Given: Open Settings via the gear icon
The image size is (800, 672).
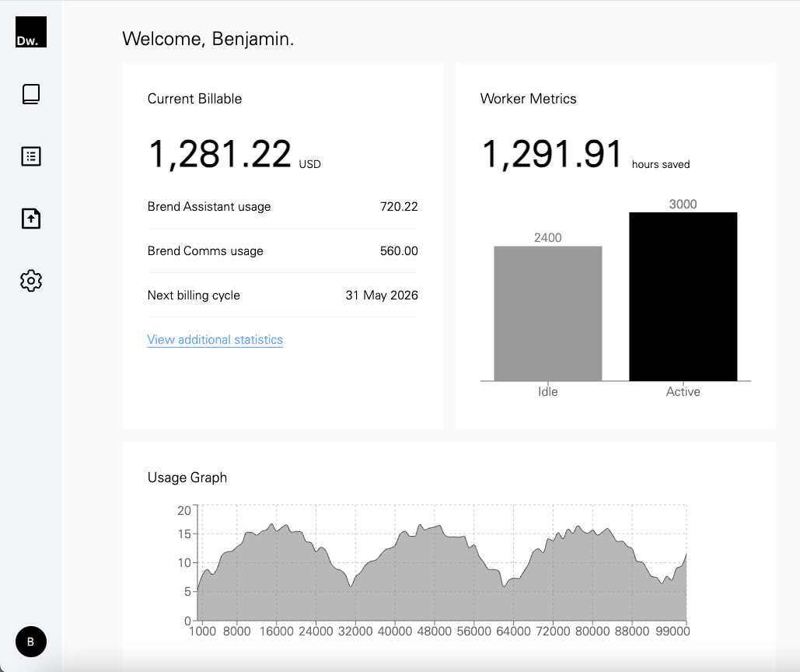Looking at the screenshot, I should (x=30, y=280).
